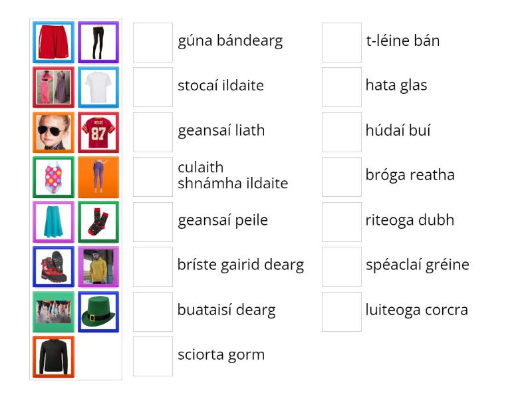Choose the blank box next to "geansaí peile"

153,222
